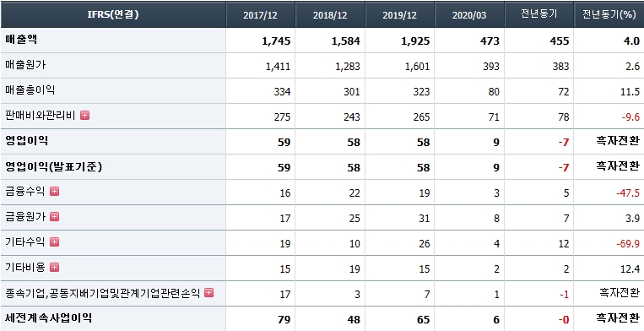The height and width of the screenshot is (331, 644).
Task: Click the -69.9 기타수익 change percentage
Action: click(x=628, y=244)
